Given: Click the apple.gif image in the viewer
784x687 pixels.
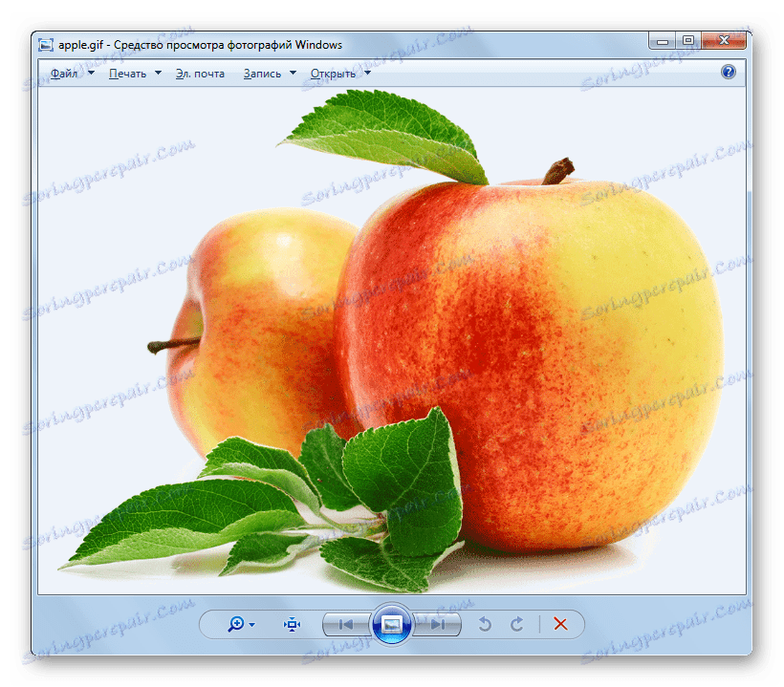Looking at the screenshot, I should click(x=391, y=342).
